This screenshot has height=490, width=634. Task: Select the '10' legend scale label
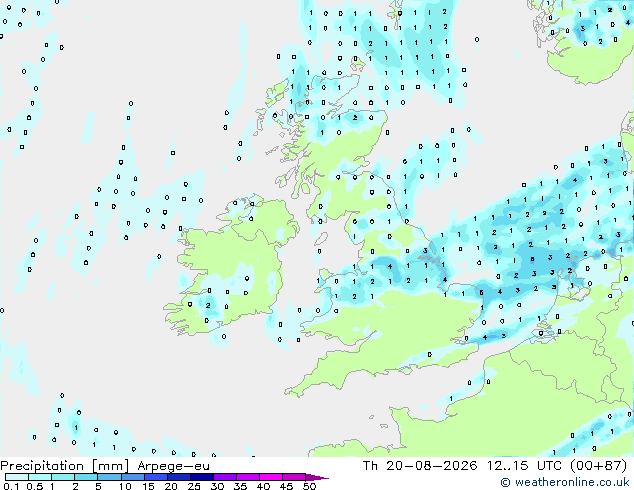coord(125,486)
